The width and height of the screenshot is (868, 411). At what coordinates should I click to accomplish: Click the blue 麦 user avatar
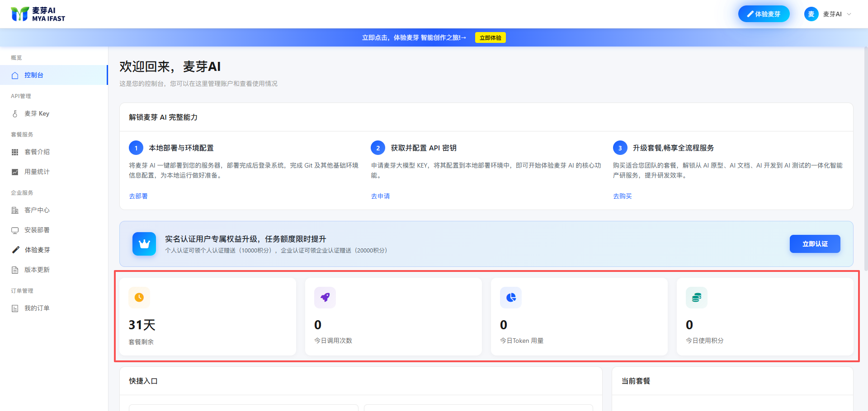click(x=811, y=14)
